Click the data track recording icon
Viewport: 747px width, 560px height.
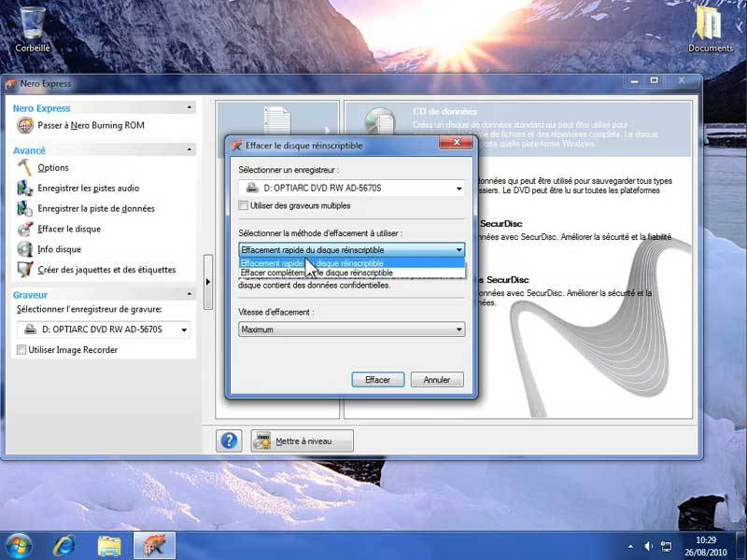click(x=25, y=208)
